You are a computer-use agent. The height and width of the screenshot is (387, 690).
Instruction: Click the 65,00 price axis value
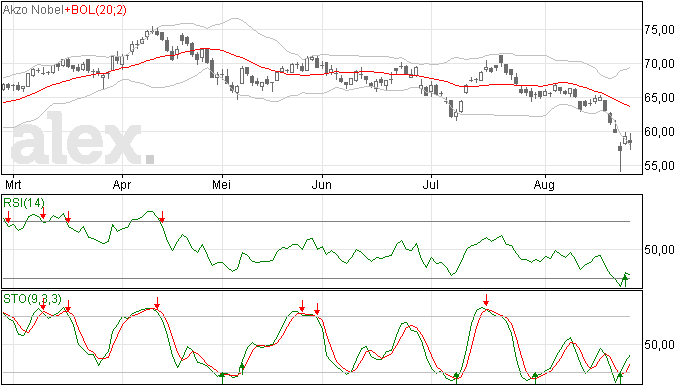659,98
